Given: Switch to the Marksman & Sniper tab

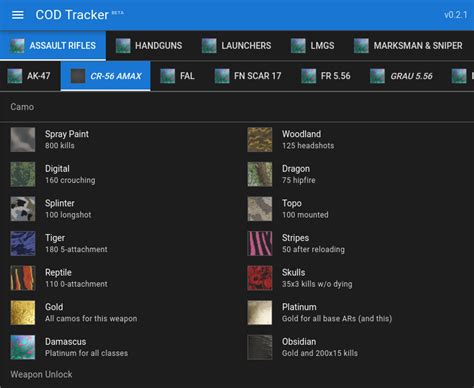Looking at the screenshot, I should [408, 46].
